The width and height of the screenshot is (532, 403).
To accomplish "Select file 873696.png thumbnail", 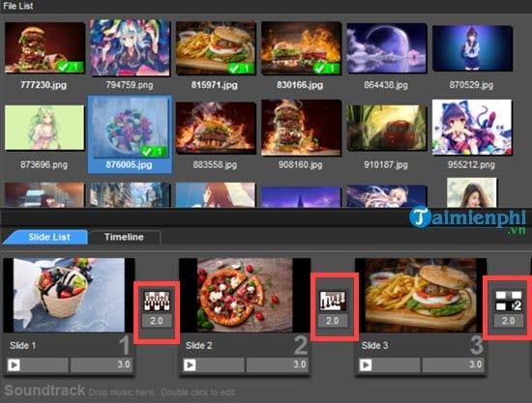I will tap(44, 128).
